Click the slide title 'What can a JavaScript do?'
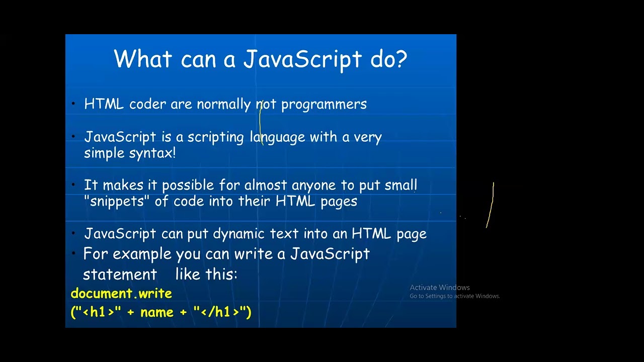This screenshot has height=362, width=644. pos(261,59)
